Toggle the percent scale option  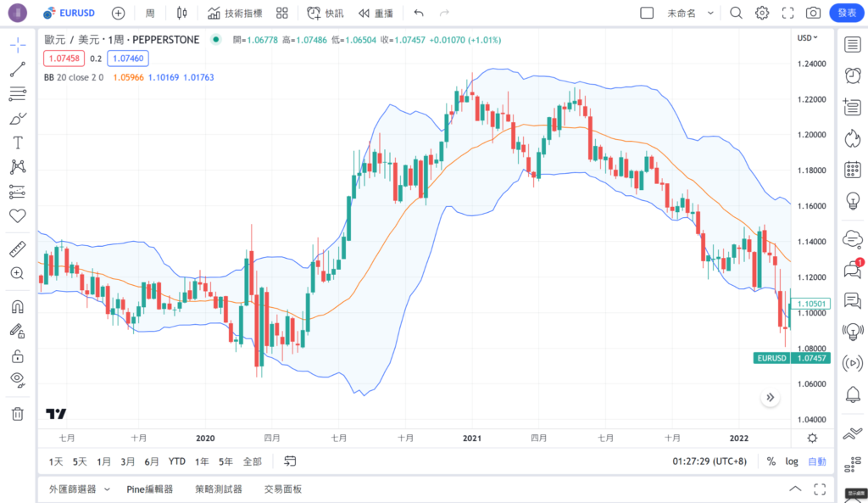(771, 461)
